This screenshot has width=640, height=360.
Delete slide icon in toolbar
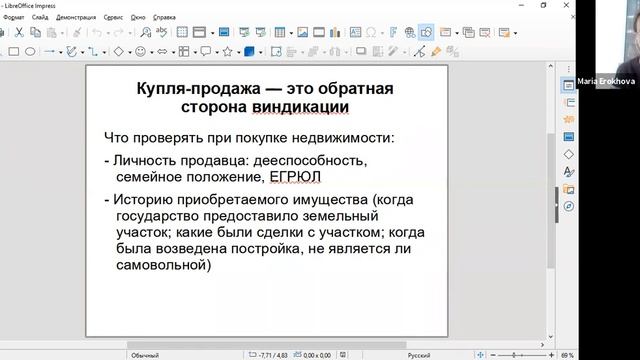pos(485,32)
